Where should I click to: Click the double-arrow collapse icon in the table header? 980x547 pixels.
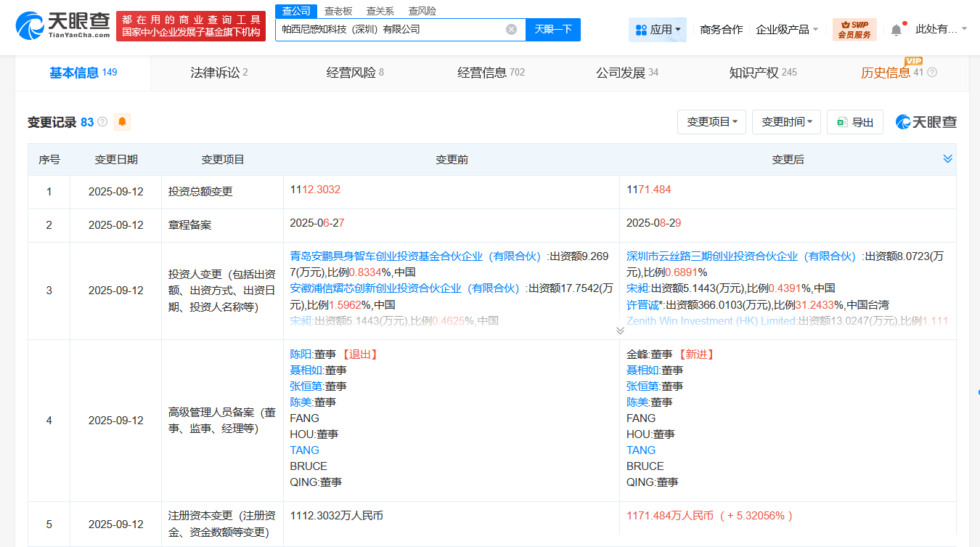pos(947,158)
